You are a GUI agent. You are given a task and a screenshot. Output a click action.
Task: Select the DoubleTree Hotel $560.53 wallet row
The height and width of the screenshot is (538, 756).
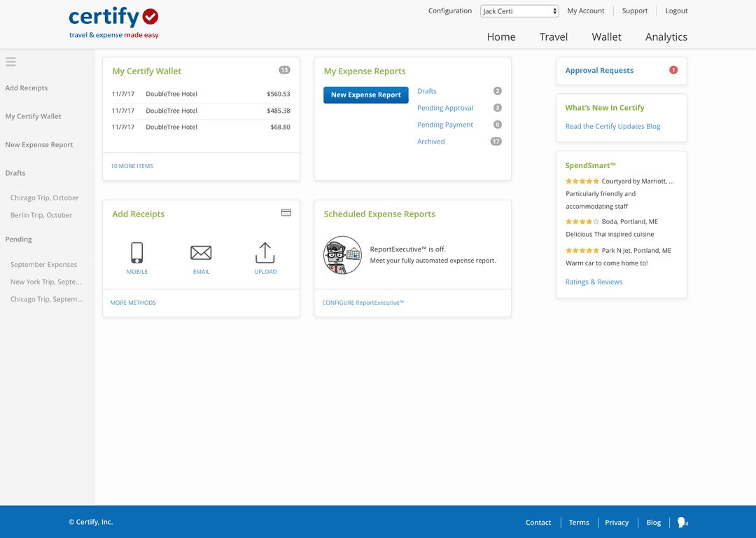click(201, 94)
